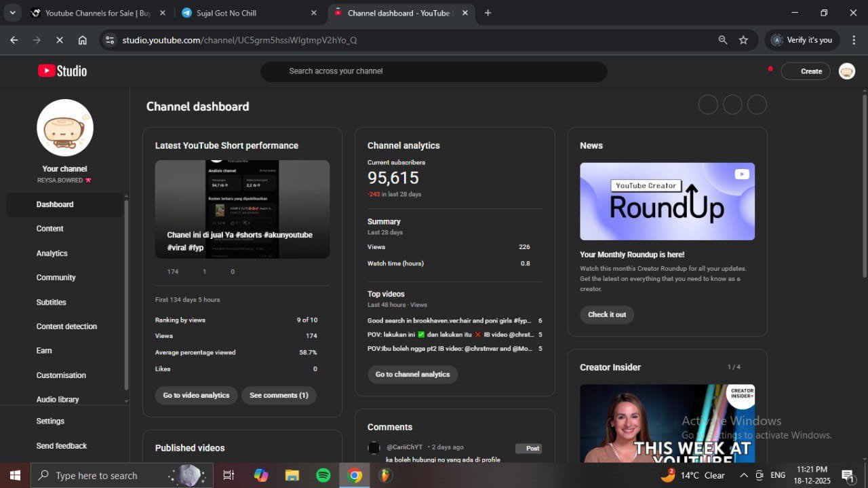Open the latest Short thumbnail
868x488 pixels.
[242, 209]
